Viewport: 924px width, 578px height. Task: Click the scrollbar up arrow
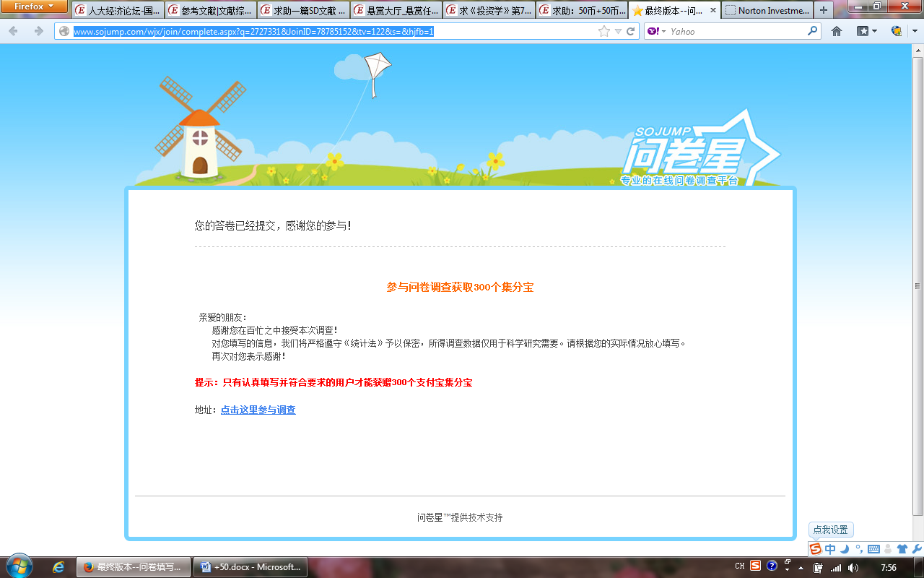coord(918,50)
